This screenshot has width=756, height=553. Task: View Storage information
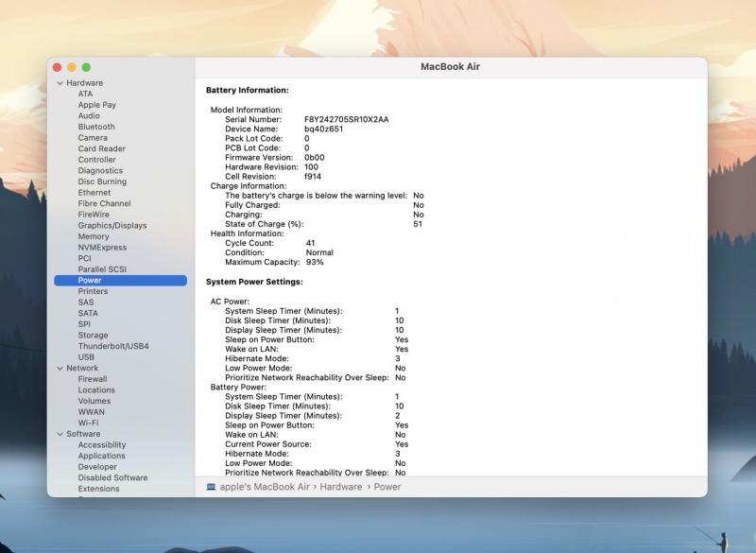[x=93, y=336]
